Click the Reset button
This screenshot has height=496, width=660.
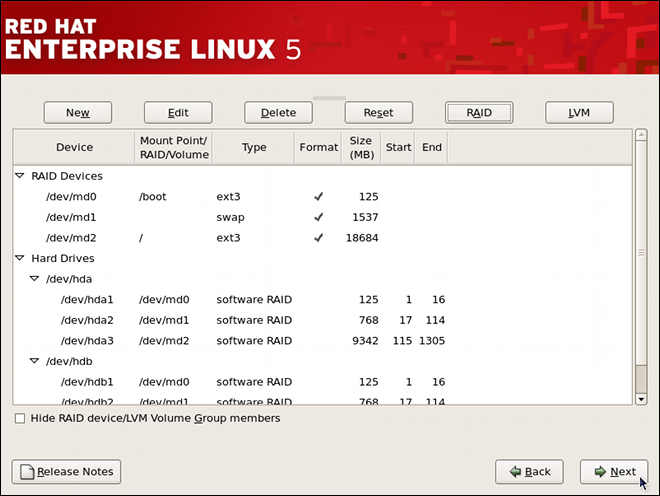378,112
